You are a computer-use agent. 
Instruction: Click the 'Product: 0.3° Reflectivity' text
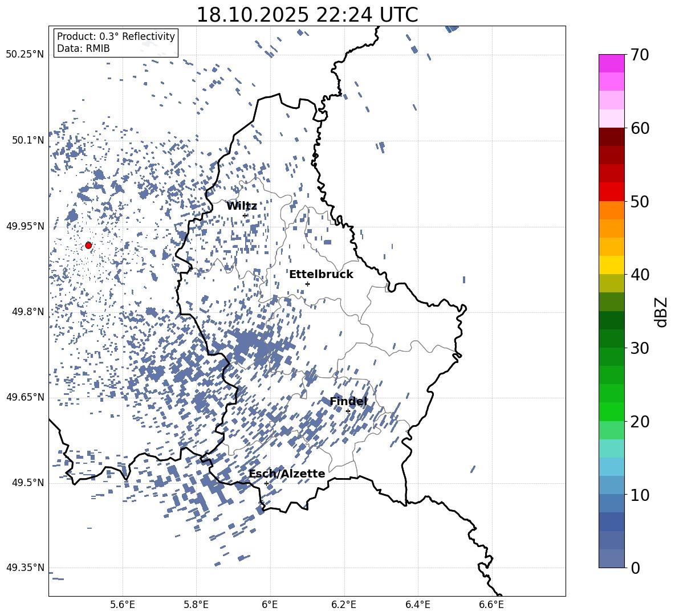pyautogui.click(x=116, y=36)
